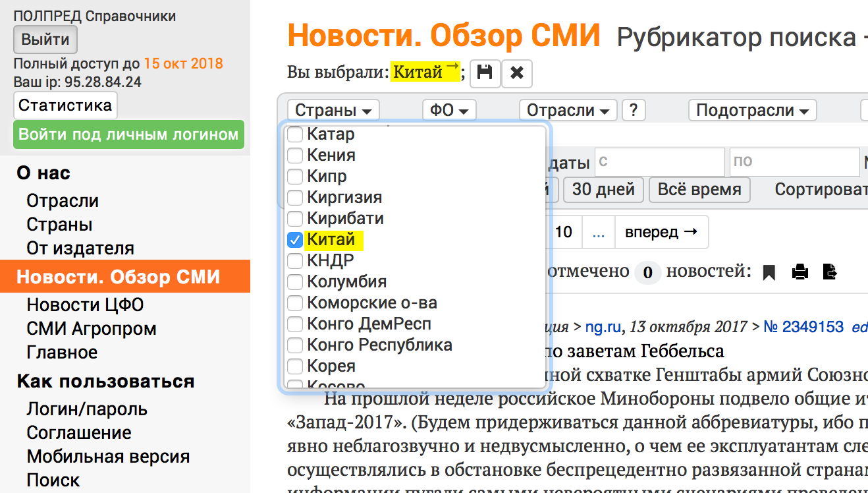Open От издателя sidebar link

click(x=80, y=248)
